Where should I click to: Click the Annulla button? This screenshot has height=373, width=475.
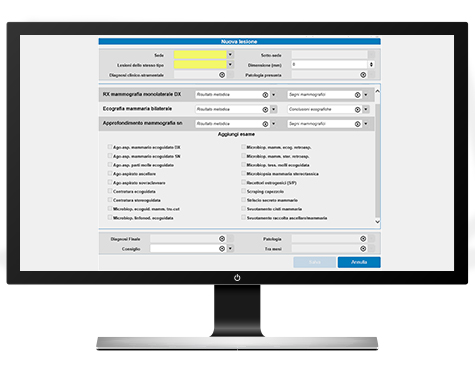click(359, 262)
